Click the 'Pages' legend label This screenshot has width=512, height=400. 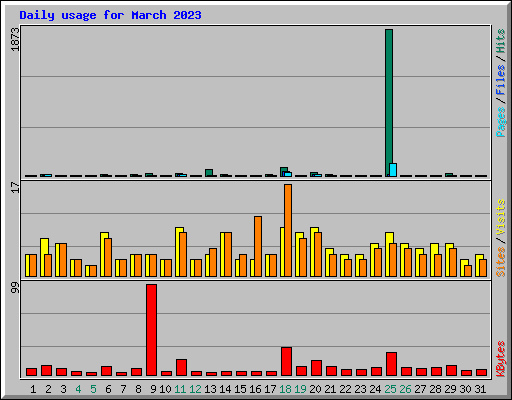pos(500,122)
